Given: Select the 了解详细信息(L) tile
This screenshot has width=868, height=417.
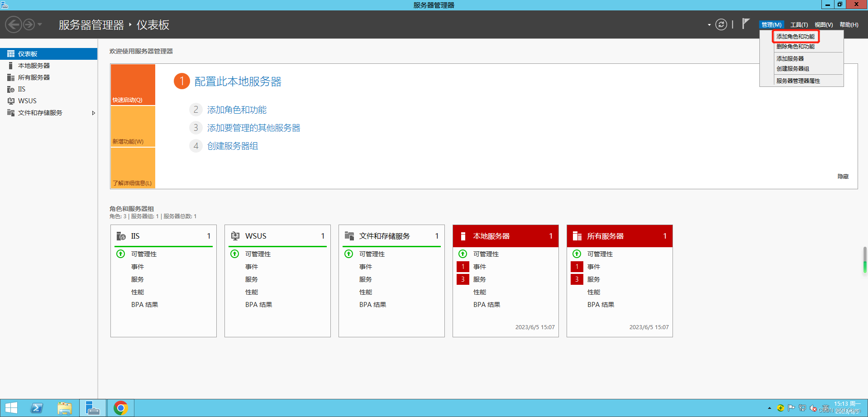Looking at the screenshot, I should 133,168.
